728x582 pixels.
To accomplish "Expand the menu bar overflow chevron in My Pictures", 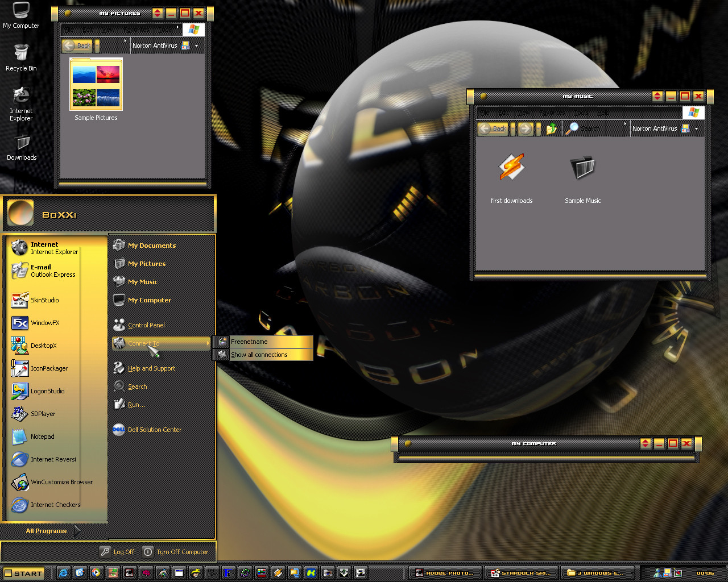I will point(177,27).
